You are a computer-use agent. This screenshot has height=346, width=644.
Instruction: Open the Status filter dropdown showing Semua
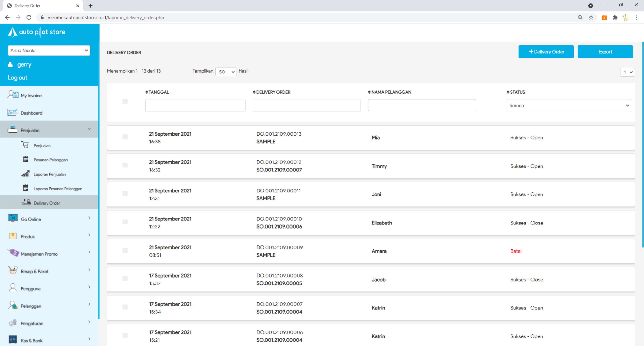point(568,106)
